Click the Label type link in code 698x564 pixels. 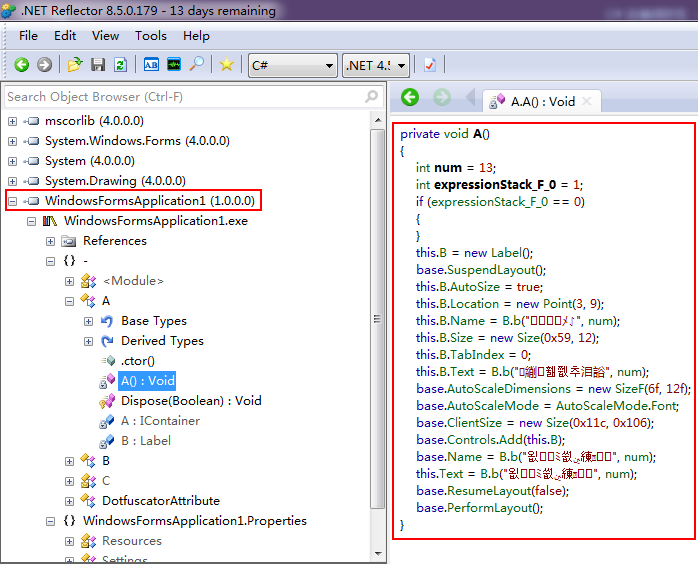[506, 253]
